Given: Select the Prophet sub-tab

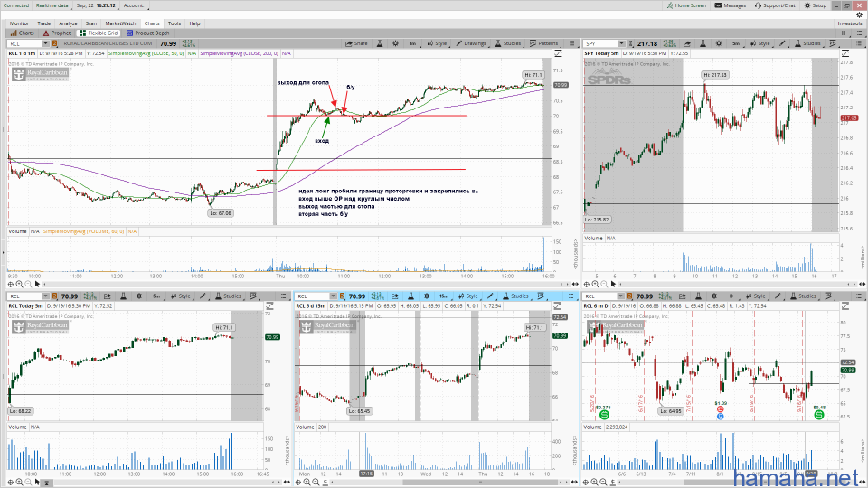Looking at the screenshot, I should [57, 33].
